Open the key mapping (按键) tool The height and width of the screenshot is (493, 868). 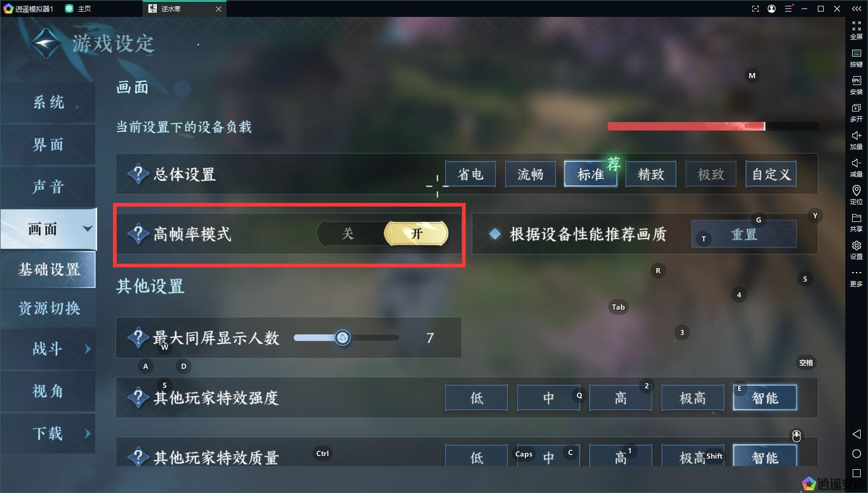(856, 58)
